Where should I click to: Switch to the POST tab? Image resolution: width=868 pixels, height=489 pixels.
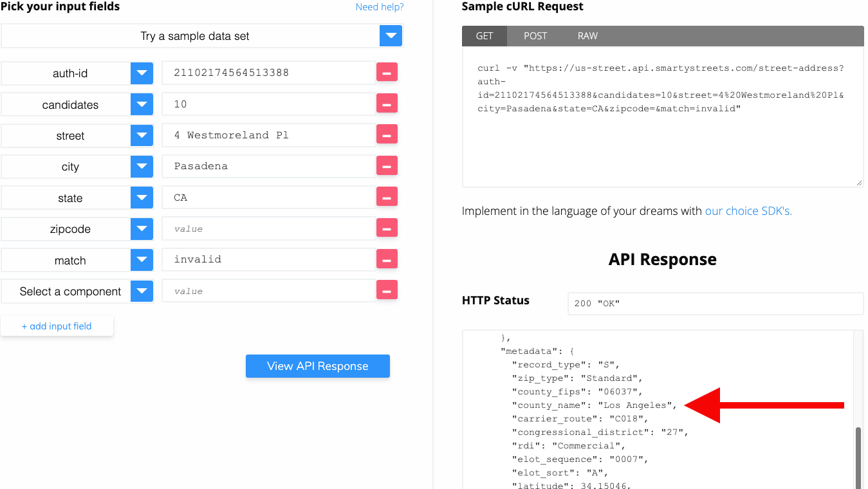[x=535, y=36]
